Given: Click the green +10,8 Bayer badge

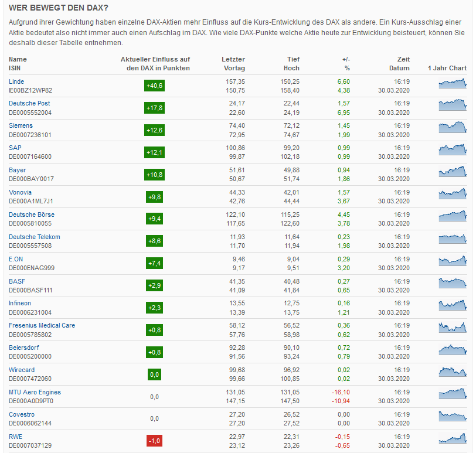Looking at the screenshot, I should pos(155,175).
